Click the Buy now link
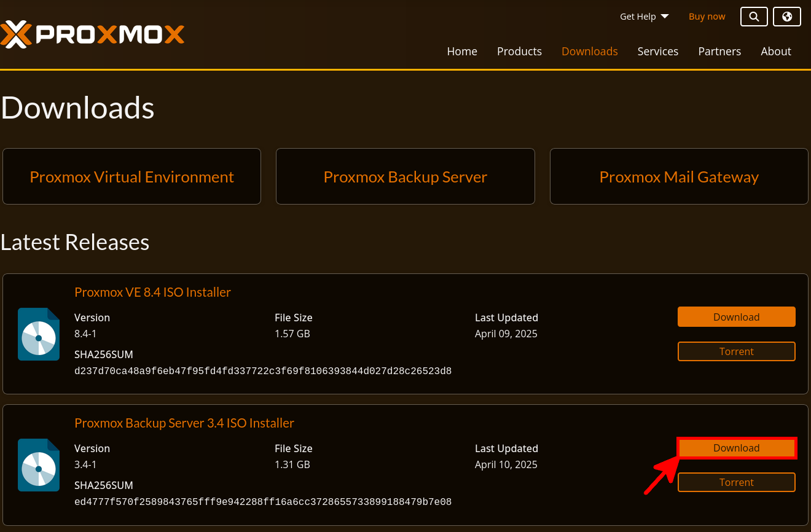This screenshot has height=532, width=811. tap(707, 17)
